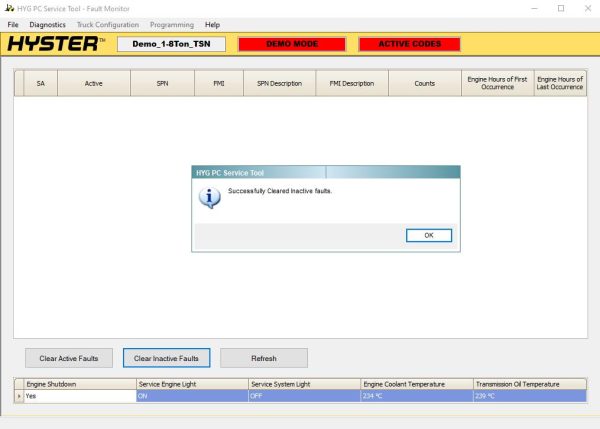The image size is (600, 429).
Task: Click the ACTIVE CODES red indicator
Action: point(409,44)
